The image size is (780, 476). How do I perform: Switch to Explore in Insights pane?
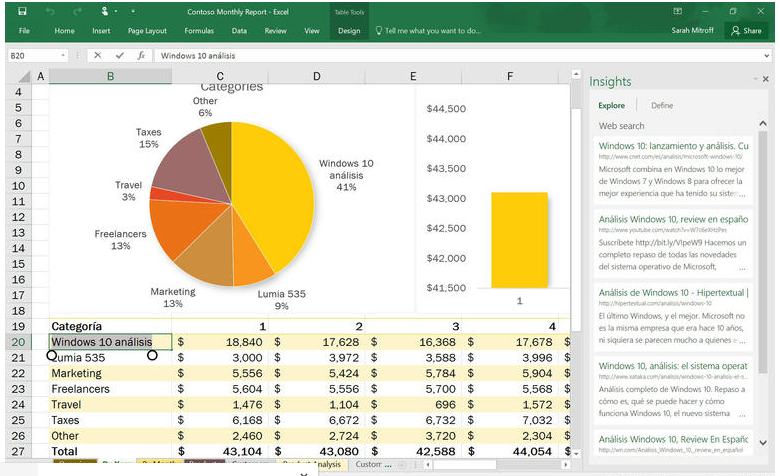point(611,105)
